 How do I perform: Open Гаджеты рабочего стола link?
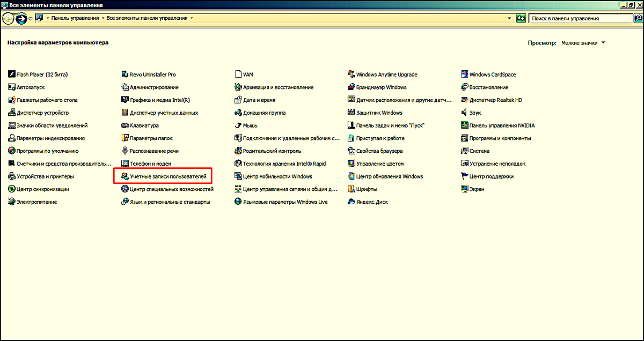[47, 100]
